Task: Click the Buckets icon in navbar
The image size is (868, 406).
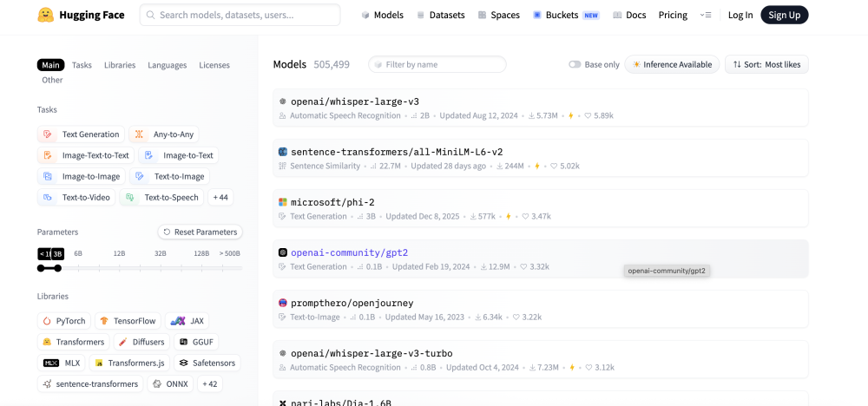Action: [537, 15]
